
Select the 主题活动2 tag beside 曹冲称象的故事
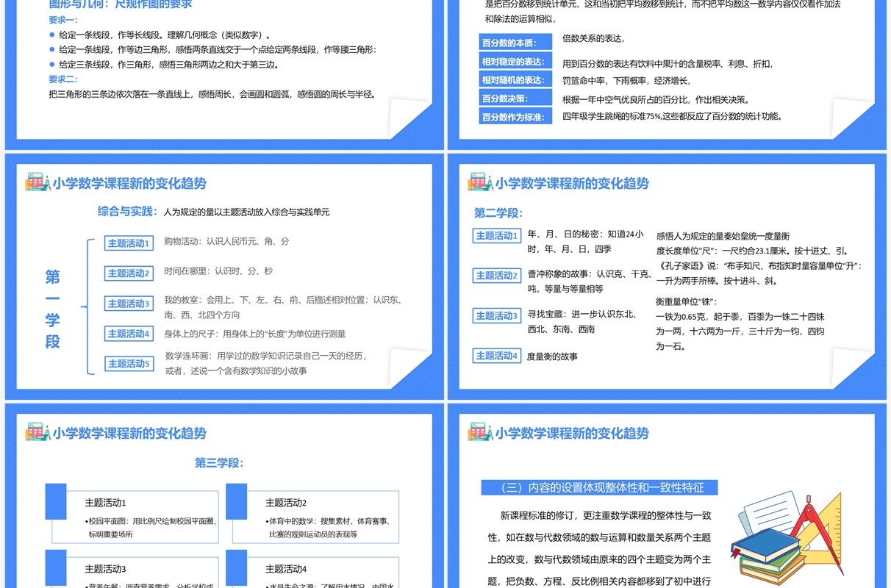click(497, 276)
